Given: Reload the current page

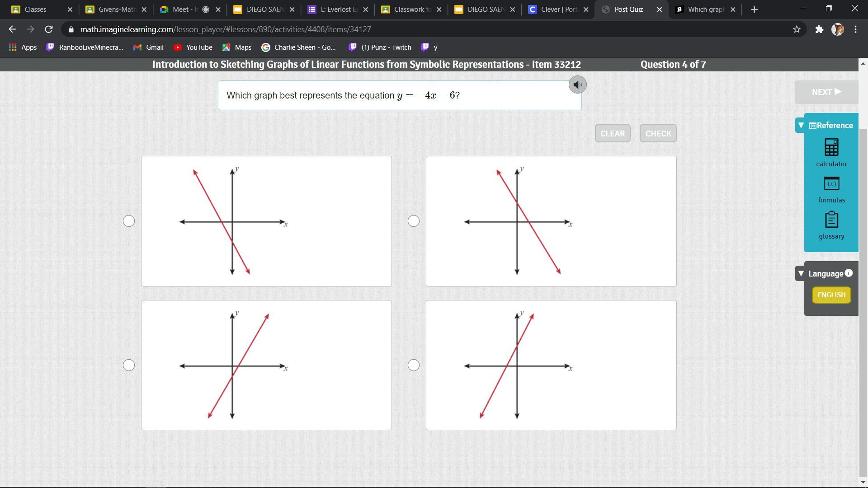Looking at the screenshot, I should 49,29.
